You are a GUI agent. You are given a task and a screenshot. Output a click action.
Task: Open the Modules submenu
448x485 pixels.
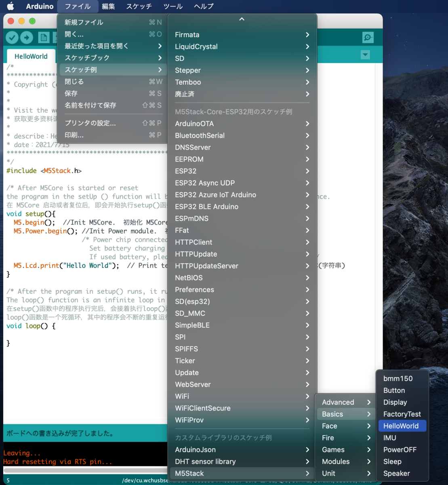[x=346, y=462]
